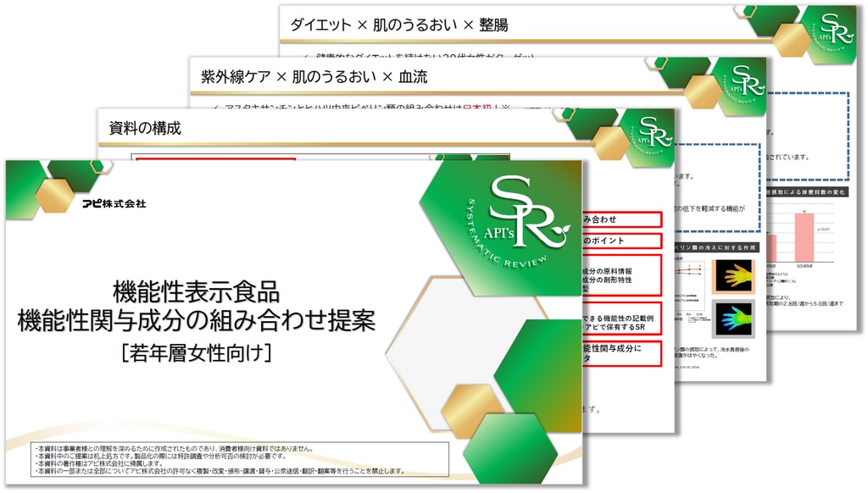This screenshot has height=493, width=868.
Task: Click the SR Systematic Review logo on the front slide
Action: tap(518, 221)
